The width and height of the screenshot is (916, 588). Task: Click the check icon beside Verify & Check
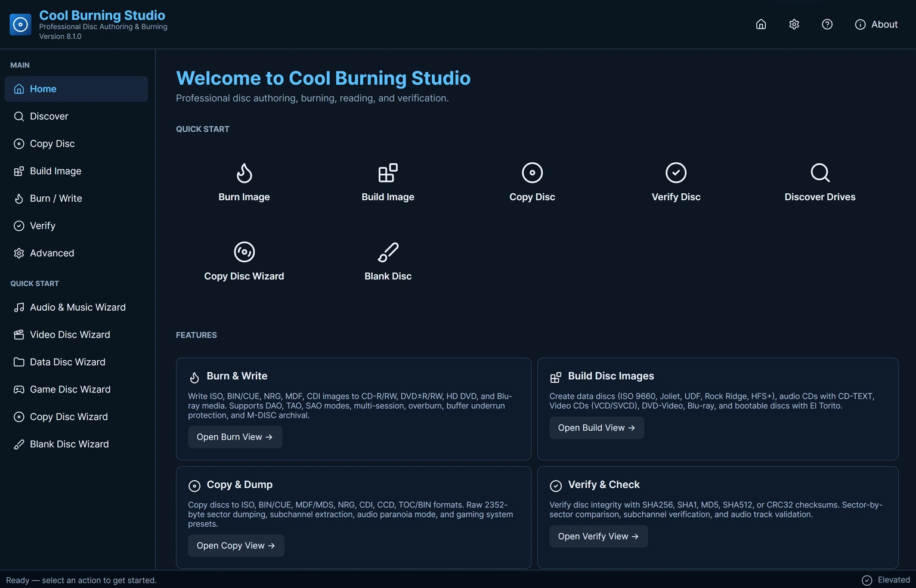tap(556, 486)
